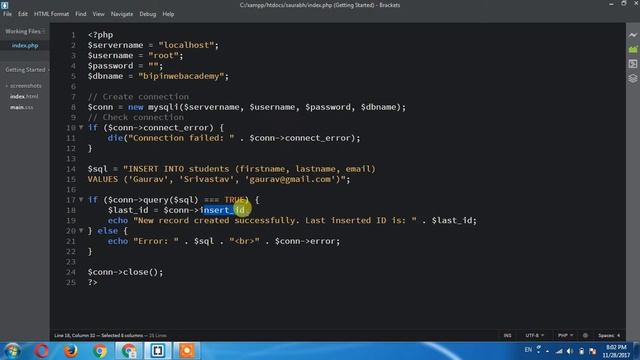Click the <?php opening tag
This screenshot has height=360, width=640.
[100, 35]
